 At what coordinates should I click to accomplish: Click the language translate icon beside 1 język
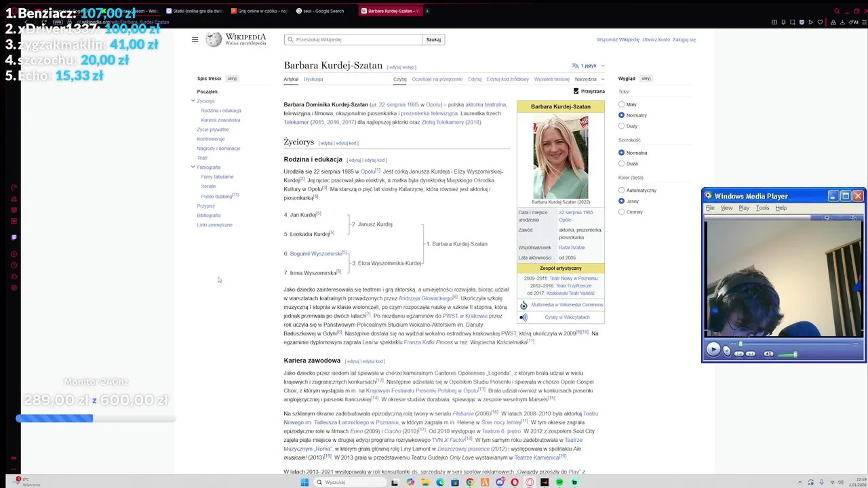575,66
